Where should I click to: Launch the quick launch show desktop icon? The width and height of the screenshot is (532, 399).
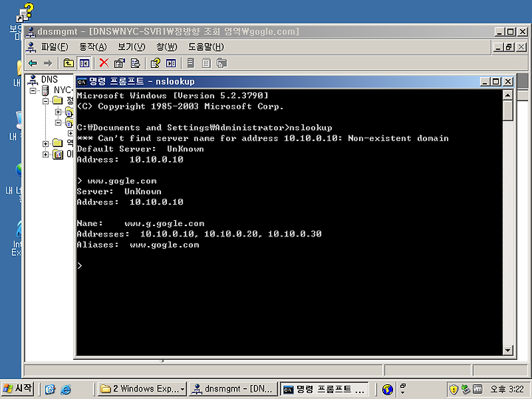pyautogui.click(x=50, y=389)
